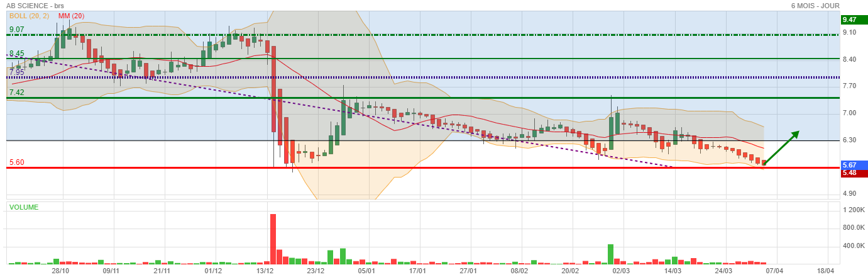Click the 27/01 date label
Screen dimensions: 868x277
[468, 271]
